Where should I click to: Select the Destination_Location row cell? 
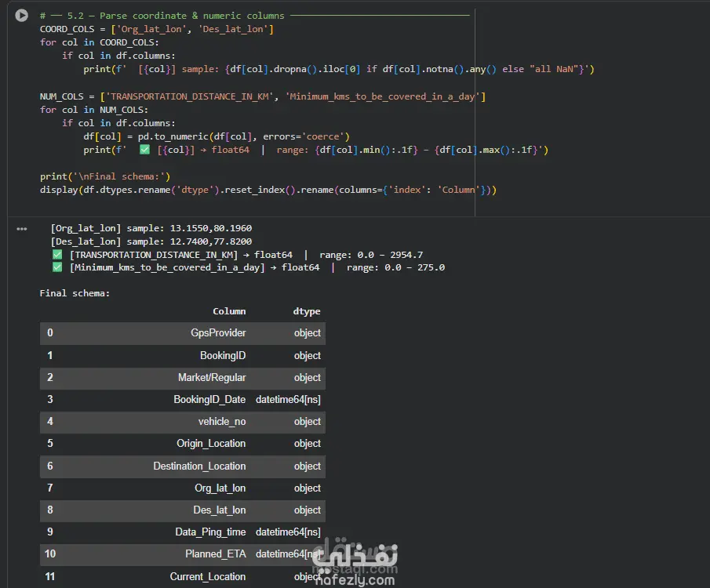[200, 466]
